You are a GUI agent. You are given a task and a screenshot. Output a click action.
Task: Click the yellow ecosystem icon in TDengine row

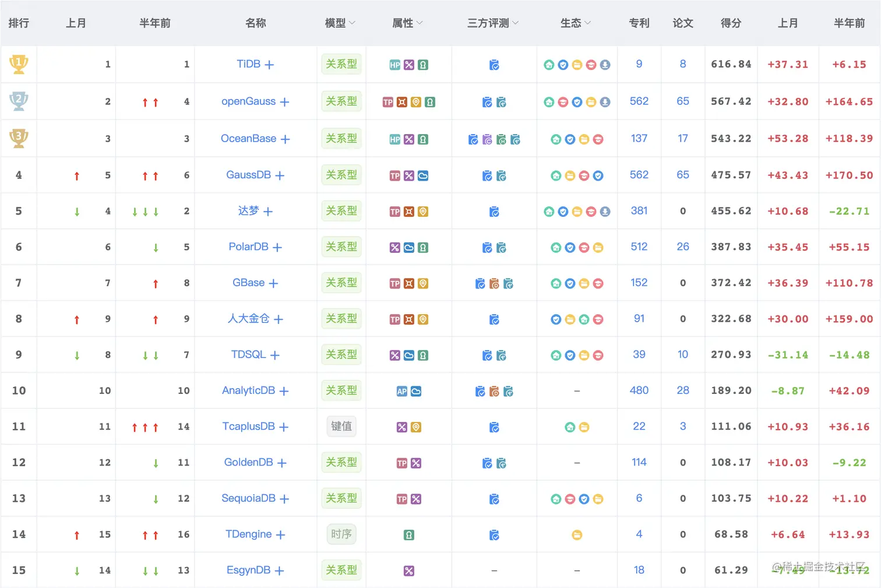click(x=577, y=535)
